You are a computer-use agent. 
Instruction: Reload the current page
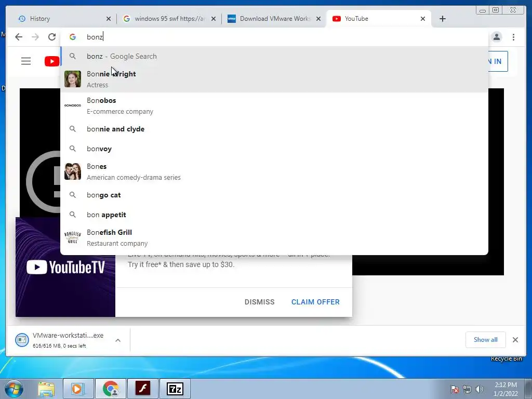pyautogui.click(x=52, y=37)
